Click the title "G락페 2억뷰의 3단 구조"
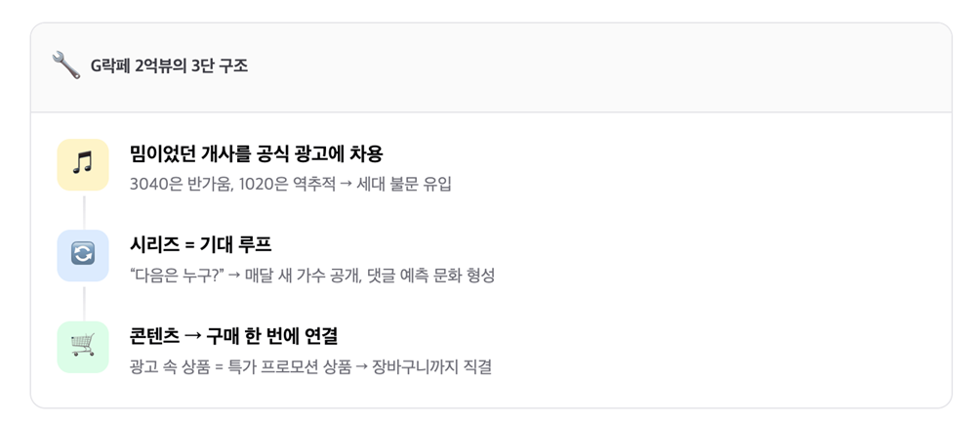This screenshot has height=427, width=980. point(169,66)
